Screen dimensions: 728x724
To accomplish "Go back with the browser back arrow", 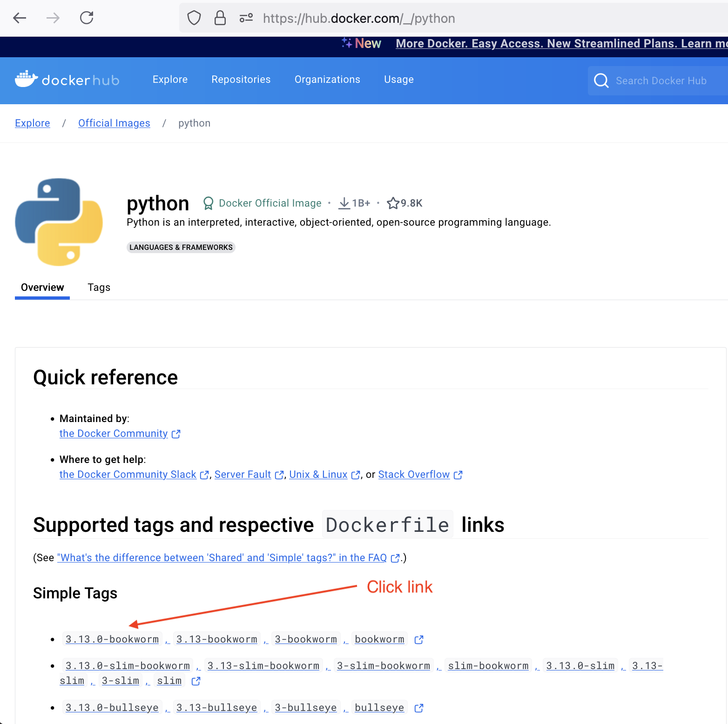I will coord(20,18).
